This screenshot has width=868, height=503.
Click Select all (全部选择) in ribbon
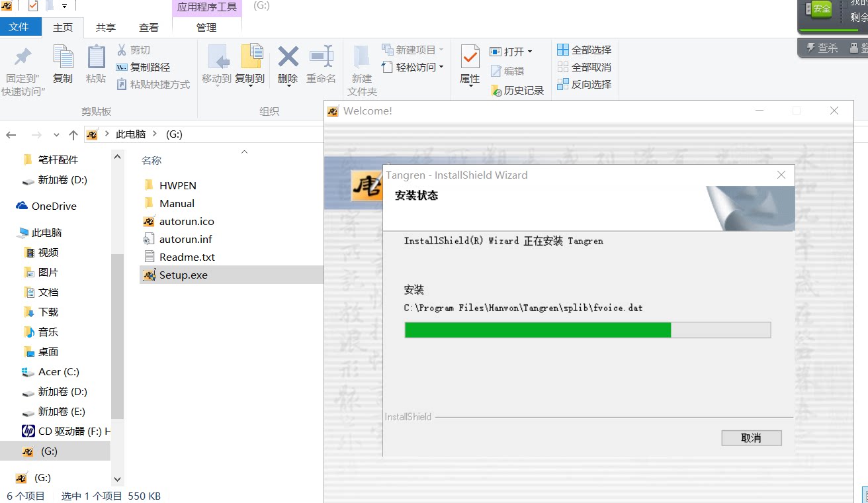click(584, 50)
